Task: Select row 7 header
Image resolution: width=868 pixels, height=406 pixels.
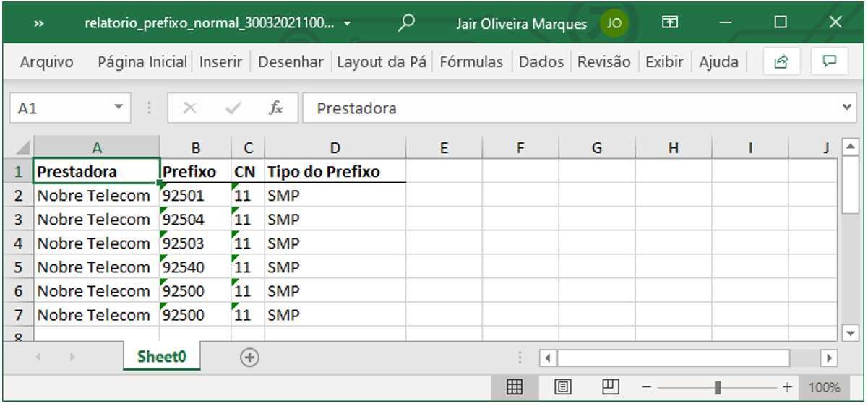Action: [x=20, y=315]
